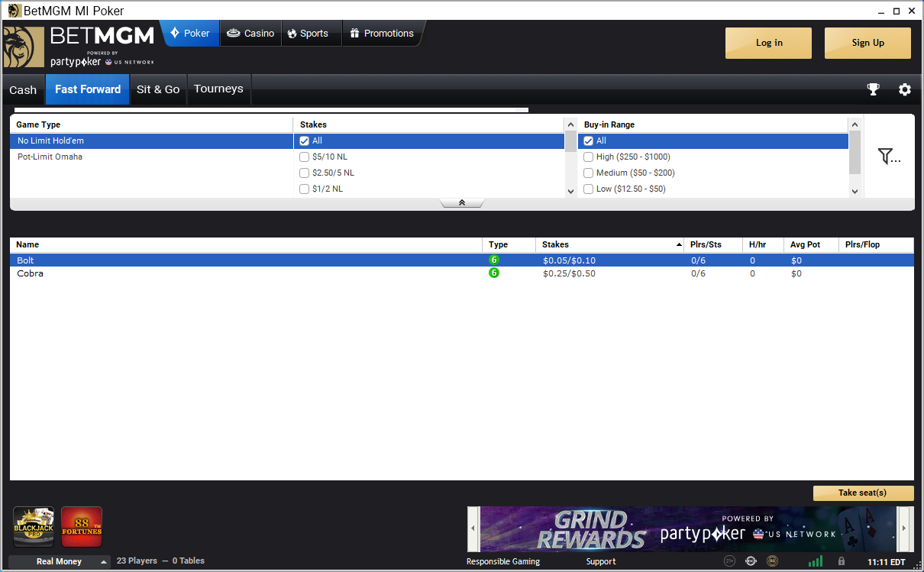Collapse the filter panel with the double chevron

(462, 203)
